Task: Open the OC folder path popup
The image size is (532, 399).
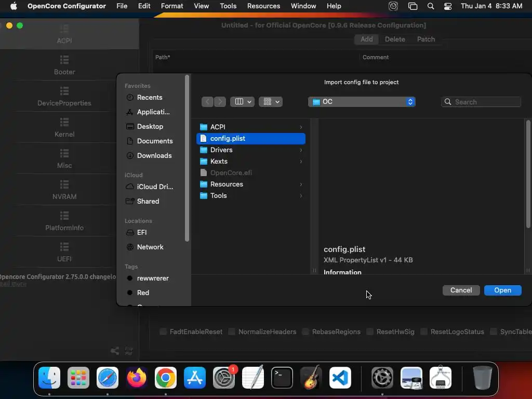Action: pyautogui.click(x=362, y=102)
